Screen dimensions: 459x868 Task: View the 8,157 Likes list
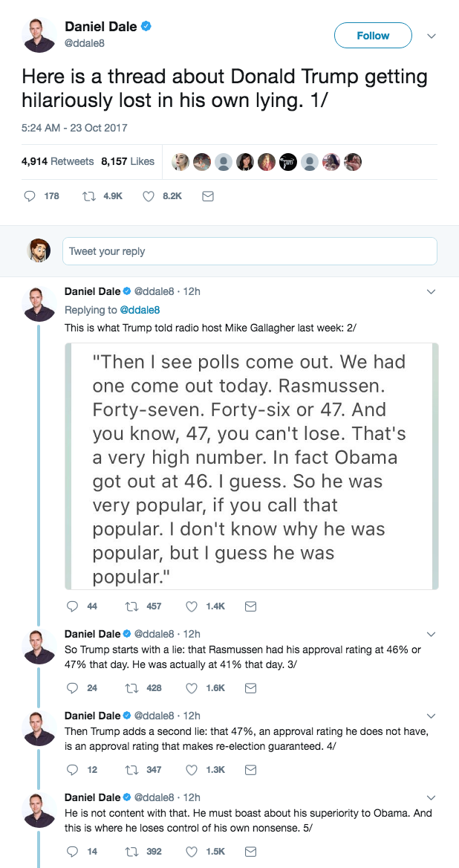point(128,161)
